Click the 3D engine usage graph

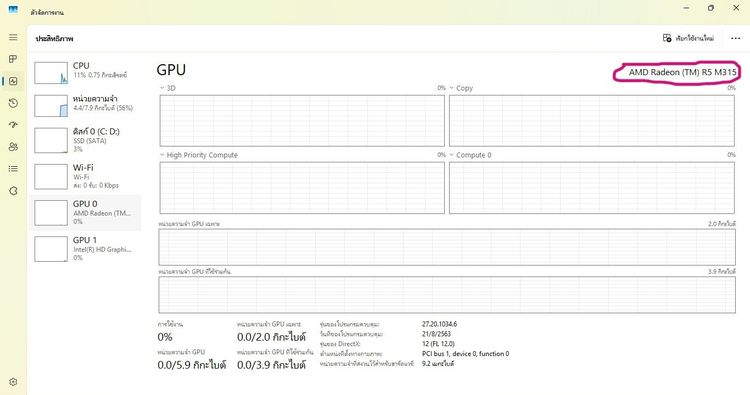point(302,121)
